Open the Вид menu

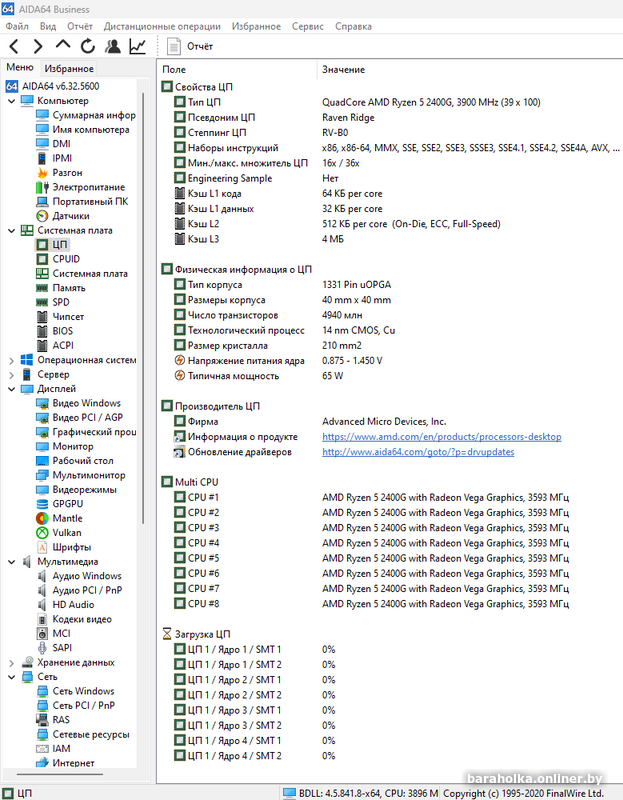48,26
